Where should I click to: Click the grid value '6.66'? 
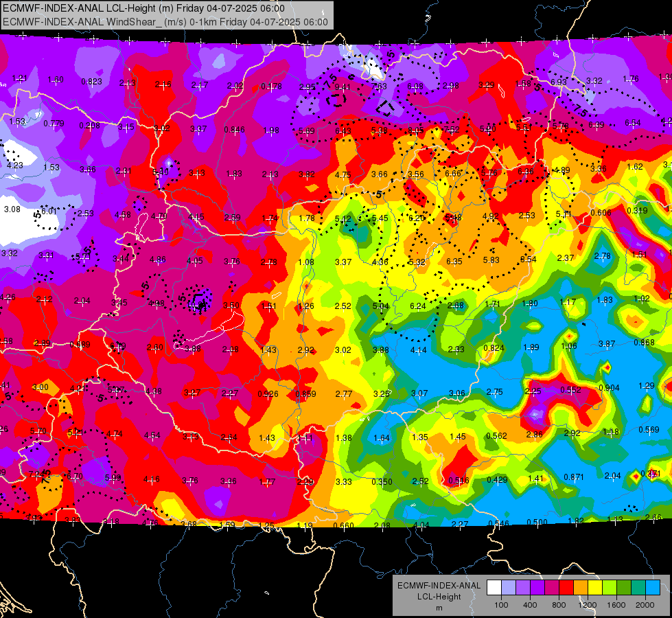pyautogui.click(x=453, y=173)
